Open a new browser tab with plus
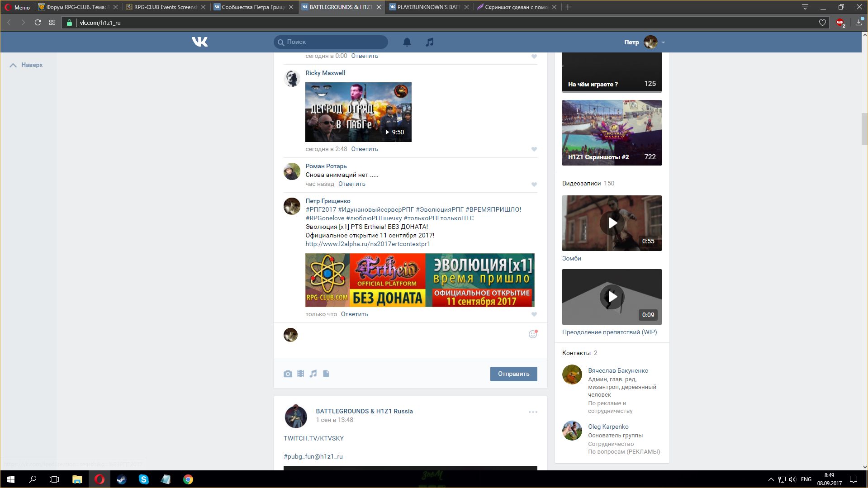Viewport: 868px width, 488px height. (568, 7)
